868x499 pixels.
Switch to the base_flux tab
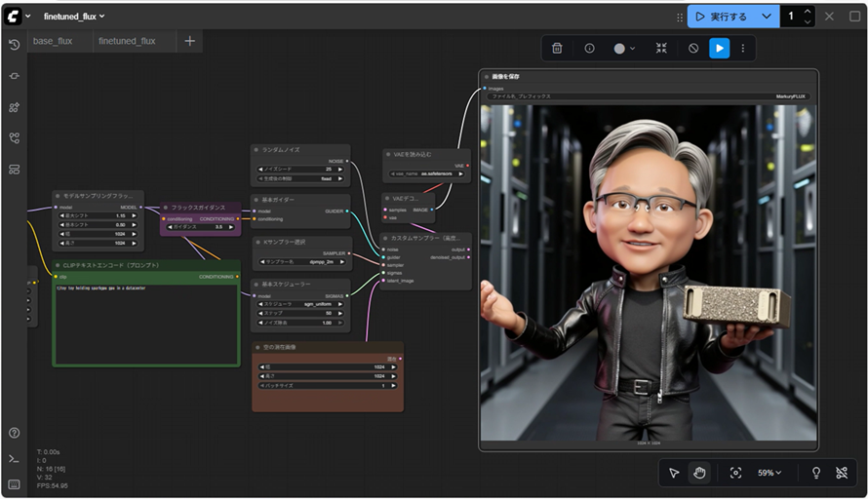[53, 41]
